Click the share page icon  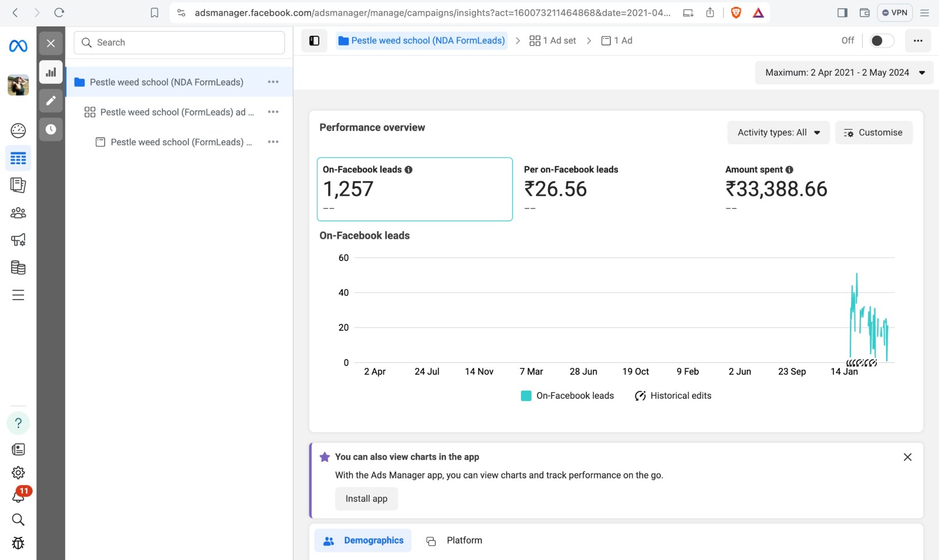coord(710,12)
